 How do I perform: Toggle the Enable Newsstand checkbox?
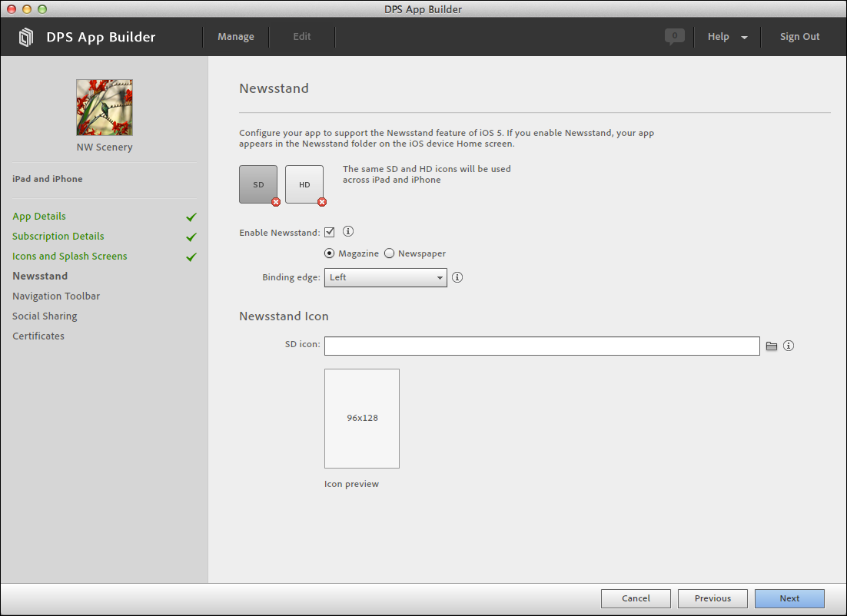tap(330, 232)
